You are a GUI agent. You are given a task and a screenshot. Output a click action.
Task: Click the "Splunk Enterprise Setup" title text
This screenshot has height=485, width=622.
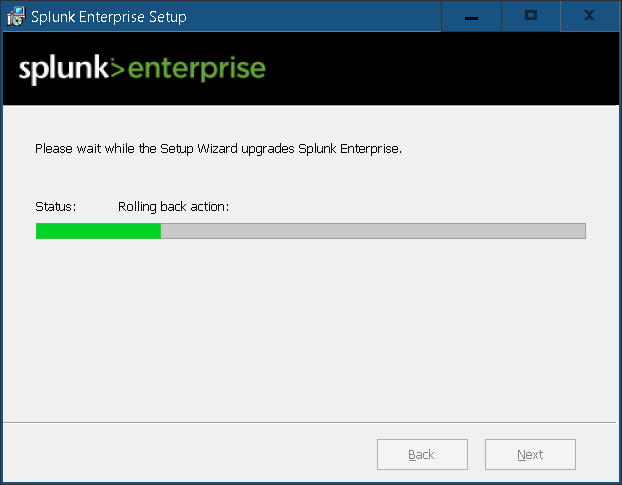tap(109, 17)
